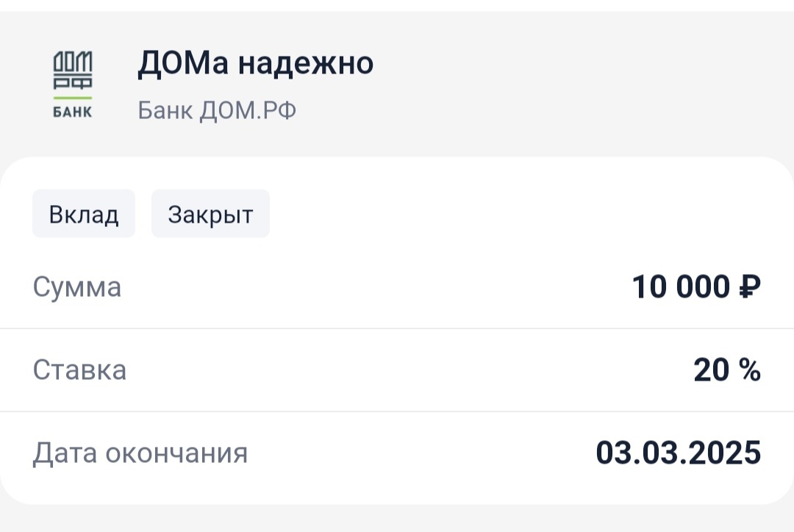Screen dimensions: 794x532
Task: Click the Банк ДОМ.РФ subtitle
Action: [x=217, y=111]
